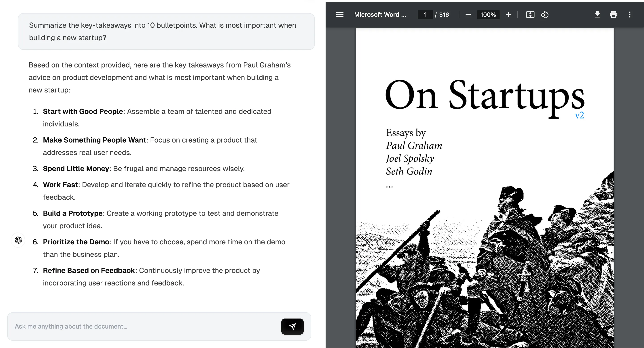Zoom out of the document
Image resolution: width=644 pixels, height=348 pixels.
[x=468, y=15]
